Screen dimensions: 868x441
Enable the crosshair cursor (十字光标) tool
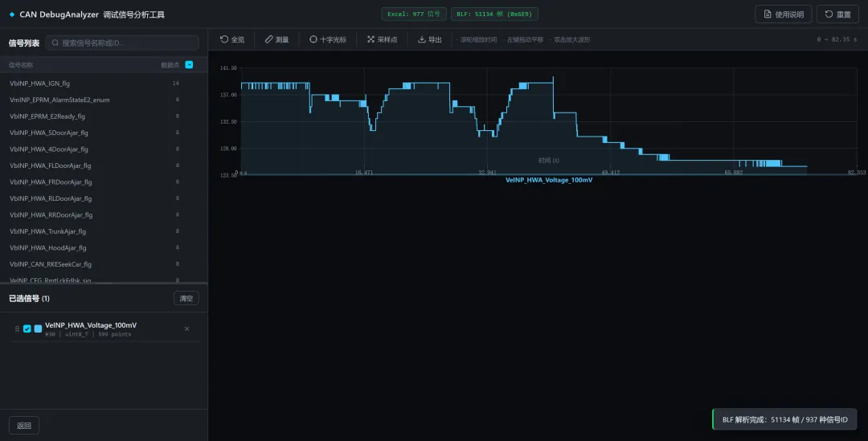pos(328,39)
